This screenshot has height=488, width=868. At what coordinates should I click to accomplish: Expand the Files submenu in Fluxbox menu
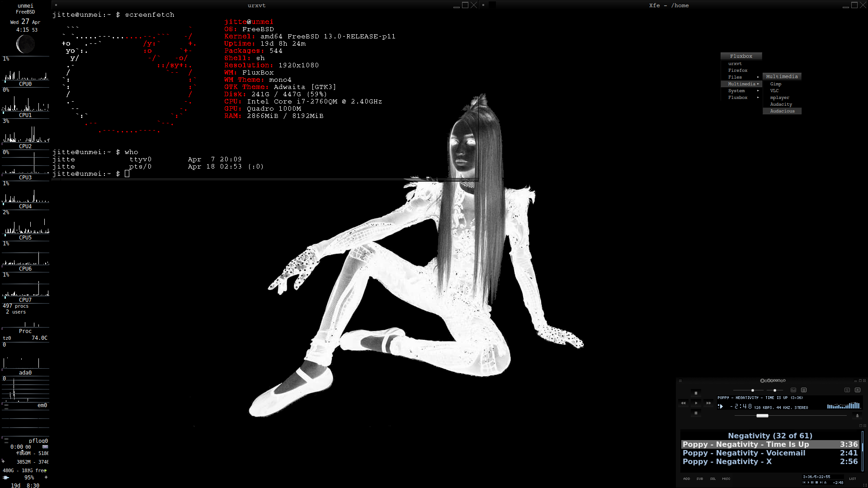(x=741, y=77)
